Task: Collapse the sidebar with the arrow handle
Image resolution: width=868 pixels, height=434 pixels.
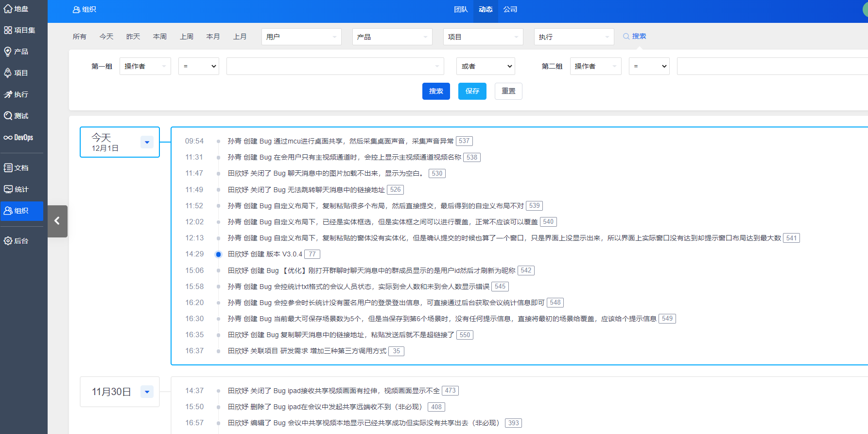Action: pos(57,221)
